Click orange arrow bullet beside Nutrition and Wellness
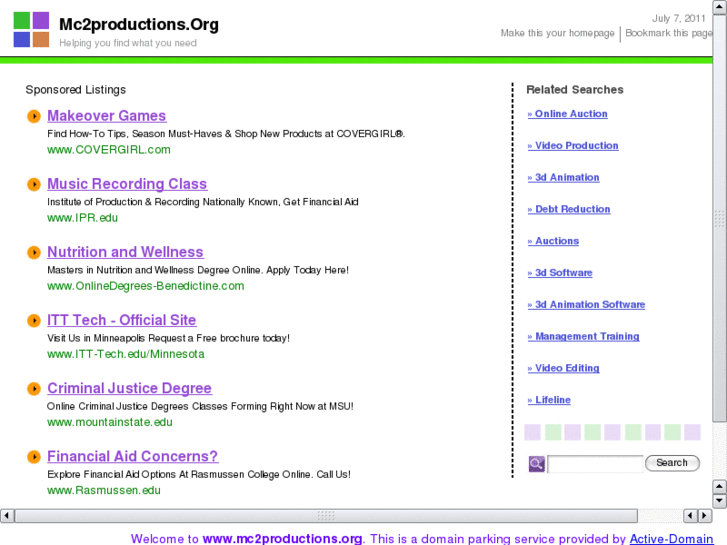The image size is (727, 545). click(34, 252)
